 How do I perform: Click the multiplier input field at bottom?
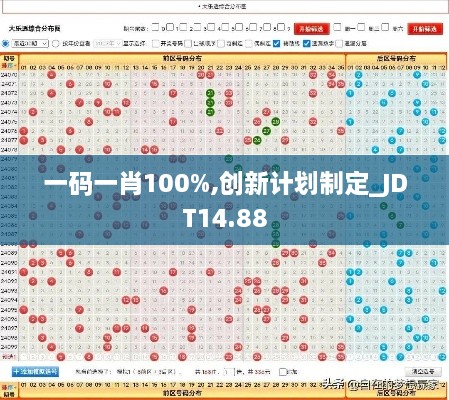(229, 372)
